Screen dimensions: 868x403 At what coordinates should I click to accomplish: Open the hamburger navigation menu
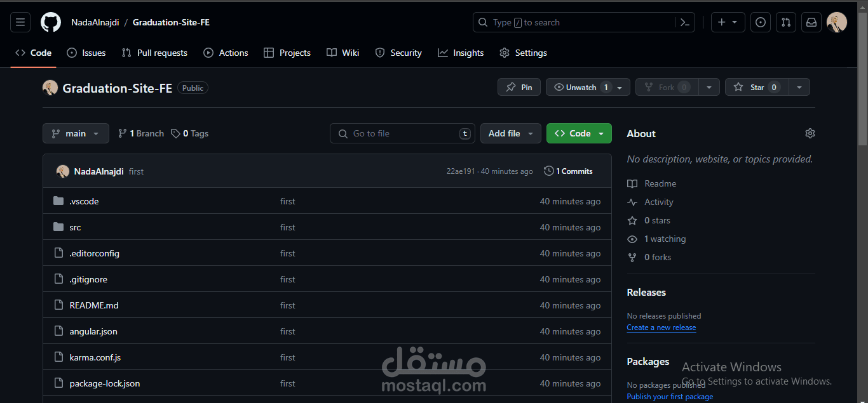pyautogui.click(x=20, y=22)
